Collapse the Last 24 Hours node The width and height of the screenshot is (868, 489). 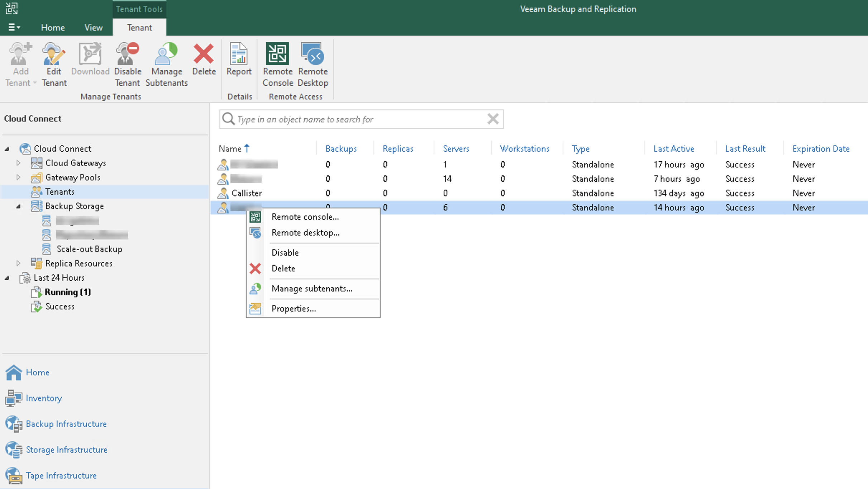(x=7, y=278)
